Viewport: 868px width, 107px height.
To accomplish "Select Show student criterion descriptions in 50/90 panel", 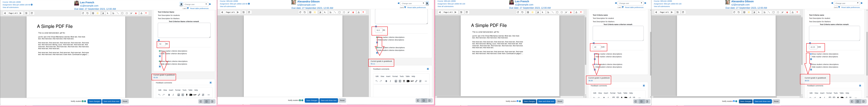I will 160,61.
